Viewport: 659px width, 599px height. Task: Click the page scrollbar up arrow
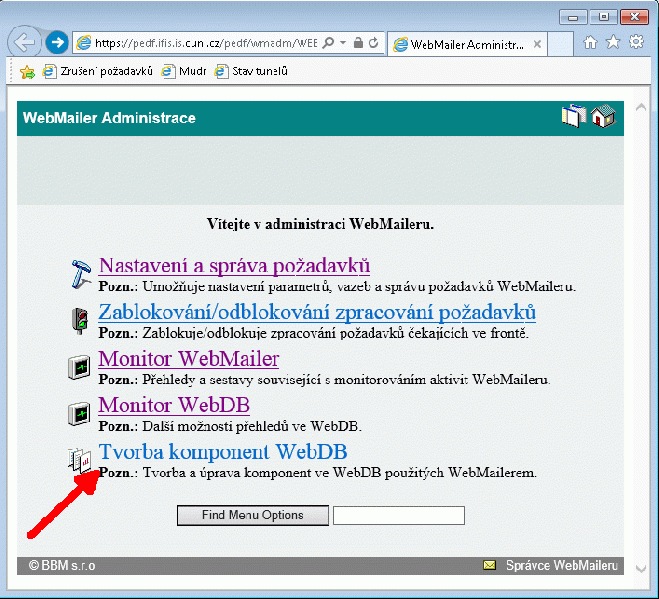(641, 108)
